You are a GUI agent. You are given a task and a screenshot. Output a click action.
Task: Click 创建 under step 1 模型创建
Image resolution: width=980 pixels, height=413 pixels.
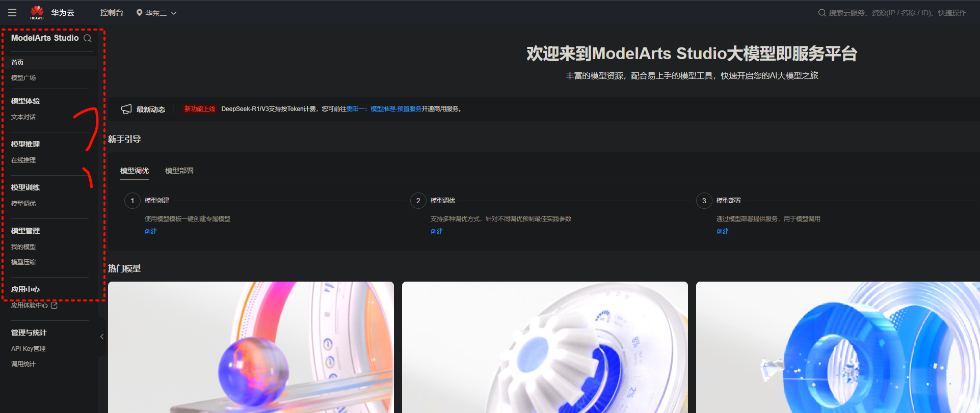151,232
